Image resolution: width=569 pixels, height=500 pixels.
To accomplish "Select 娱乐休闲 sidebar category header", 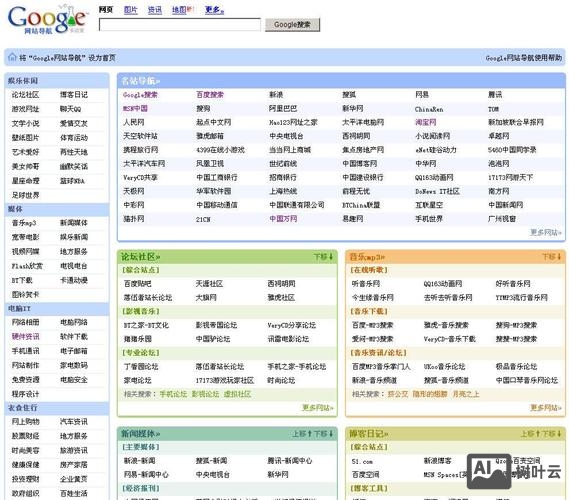I will click(57, 81).
